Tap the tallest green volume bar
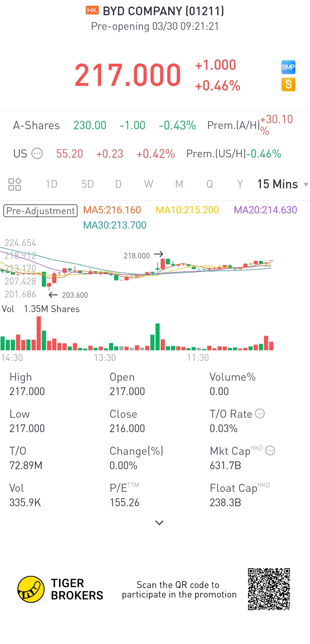The width and height of the screenshot is (310, 644). pyautogui.click(x=158, y=336)
